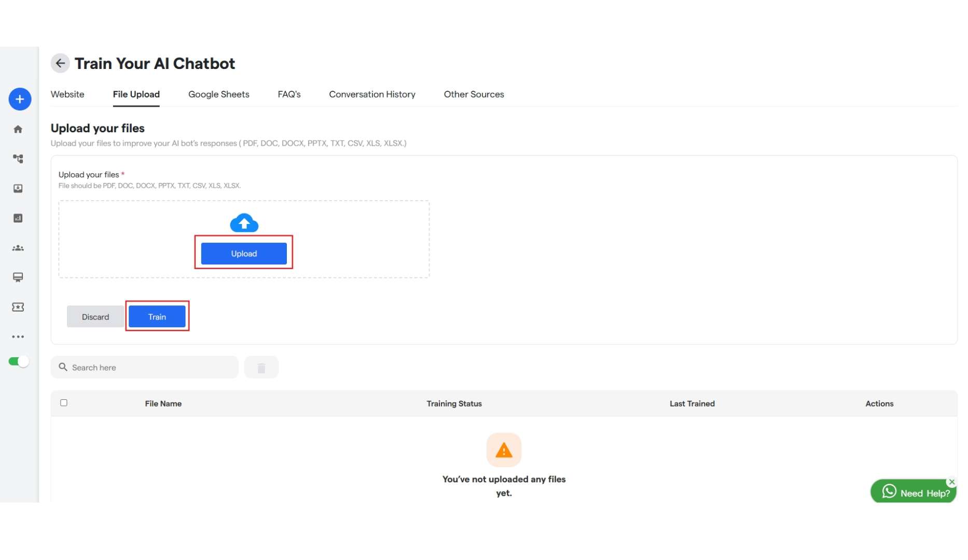Click the File Name column header
Image resolution: width=968 pixels, height=560 pixels.
click(x=163, y=404)
